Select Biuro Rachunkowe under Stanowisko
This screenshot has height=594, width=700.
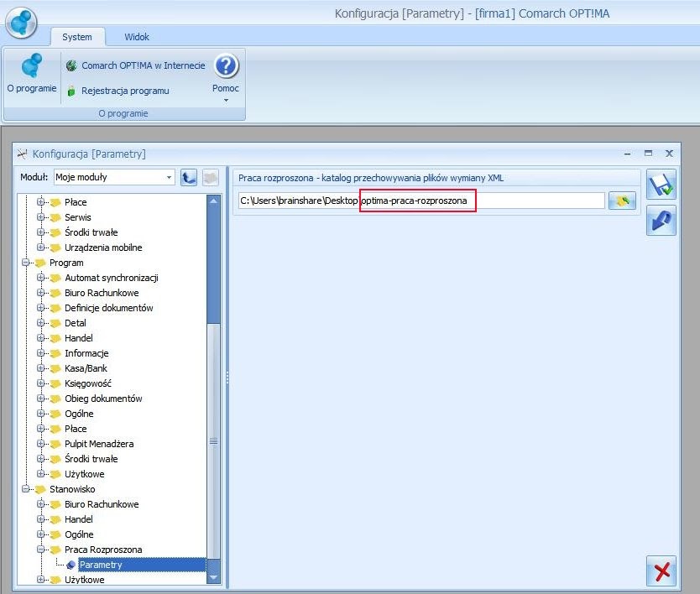(102, 505)
